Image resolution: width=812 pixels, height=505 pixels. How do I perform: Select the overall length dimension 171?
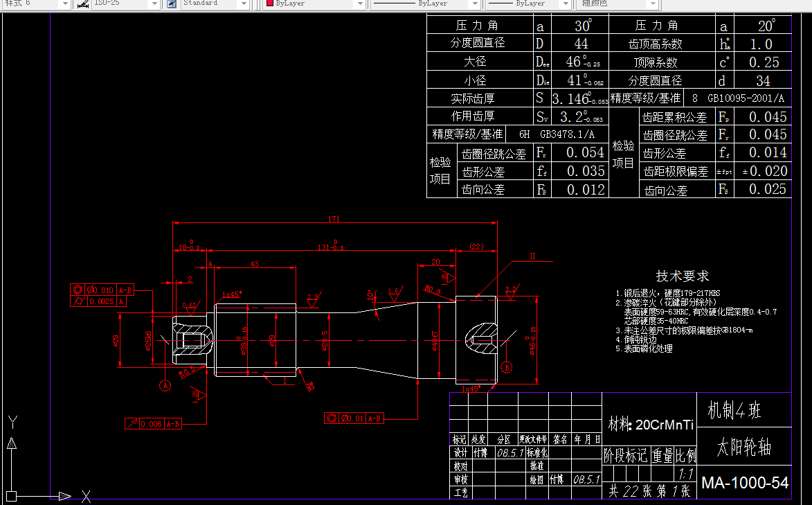tap(334, 219)
